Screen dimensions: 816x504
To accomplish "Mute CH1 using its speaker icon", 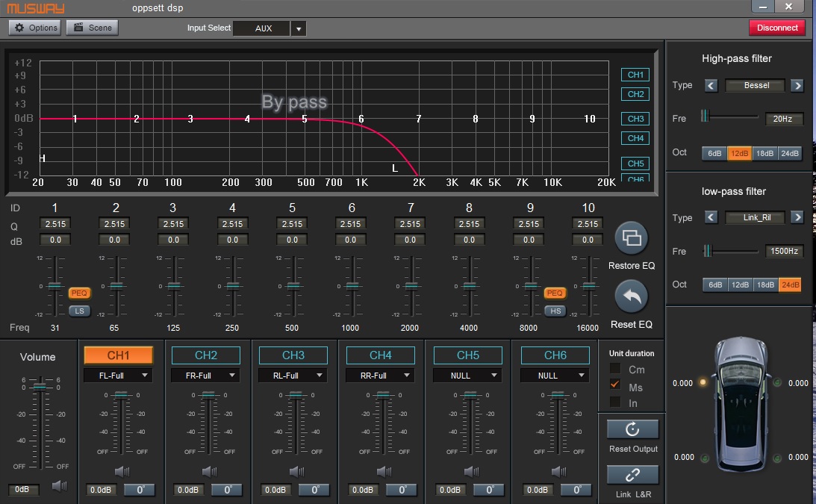I will [122, 471].
